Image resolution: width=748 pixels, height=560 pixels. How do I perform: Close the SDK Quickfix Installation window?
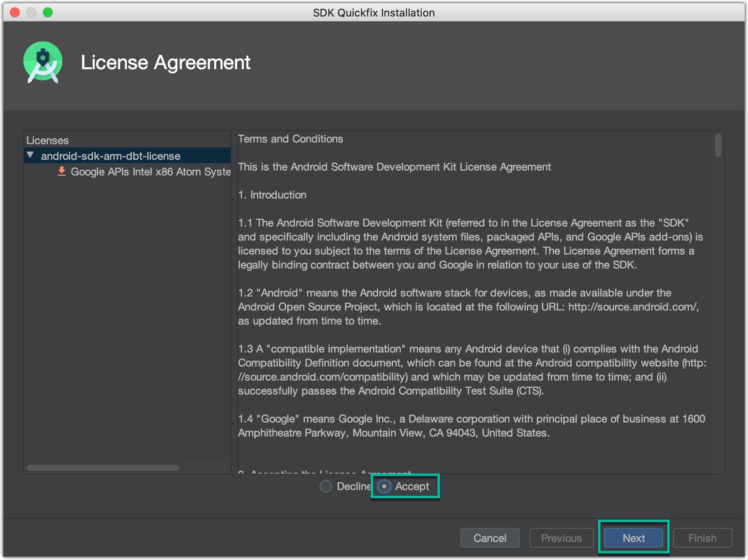[15, 12]
